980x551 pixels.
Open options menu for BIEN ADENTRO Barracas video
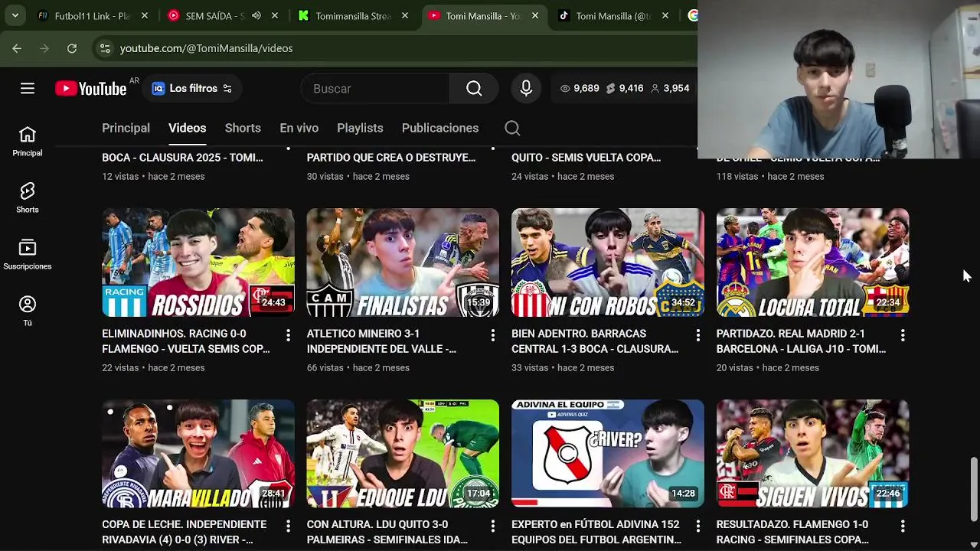coord(697,335)
